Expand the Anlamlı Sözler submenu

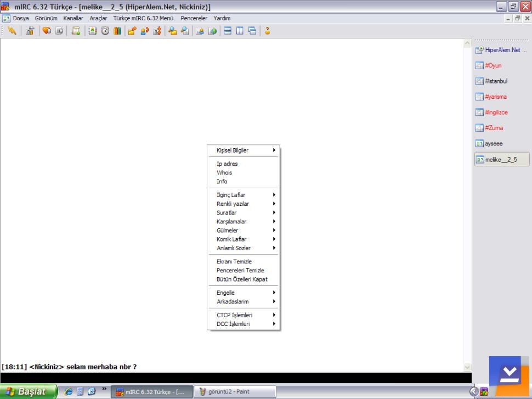[244, 248]
